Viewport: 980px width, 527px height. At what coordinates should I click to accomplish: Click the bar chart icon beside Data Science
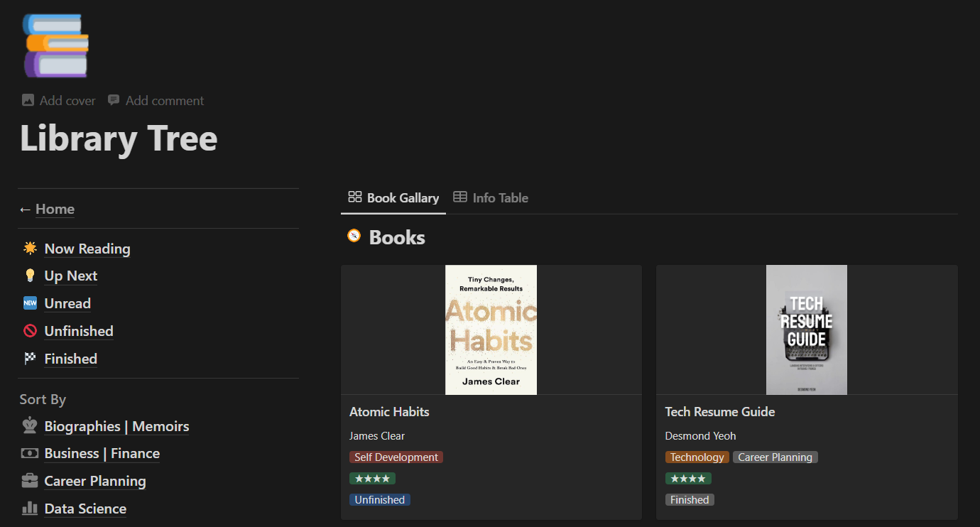tap(30, 509)
